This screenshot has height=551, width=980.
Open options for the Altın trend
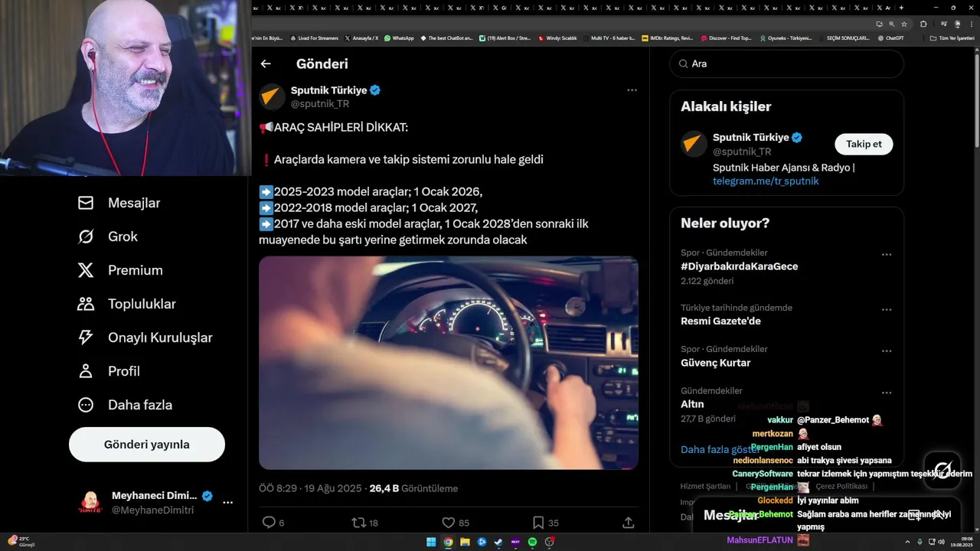point(887,393)
